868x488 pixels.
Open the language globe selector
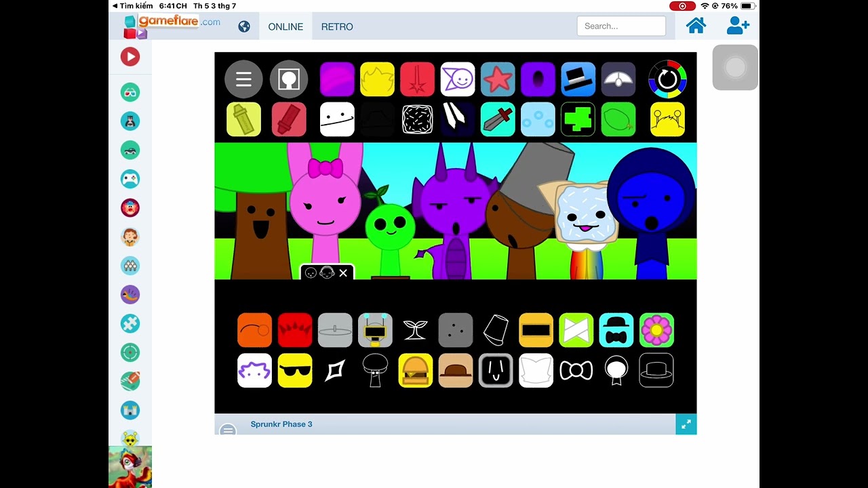coord(244,26)
